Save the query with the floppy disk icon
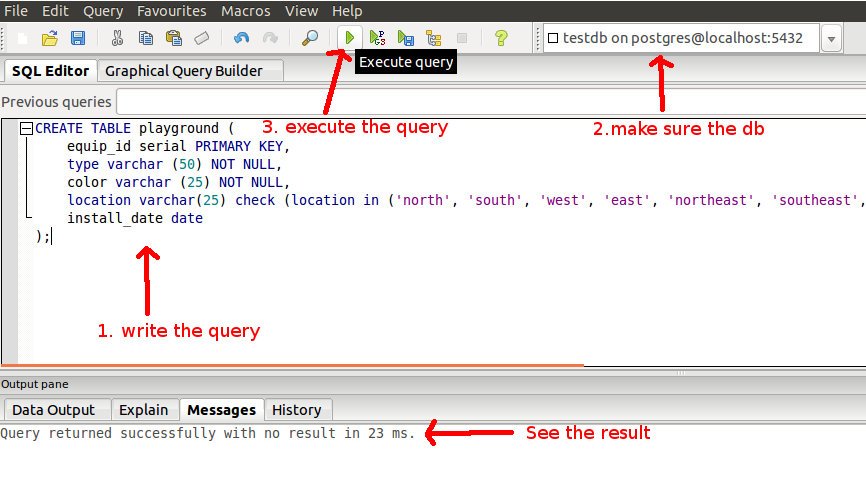 pyautogui.click(x=77, y=38)
